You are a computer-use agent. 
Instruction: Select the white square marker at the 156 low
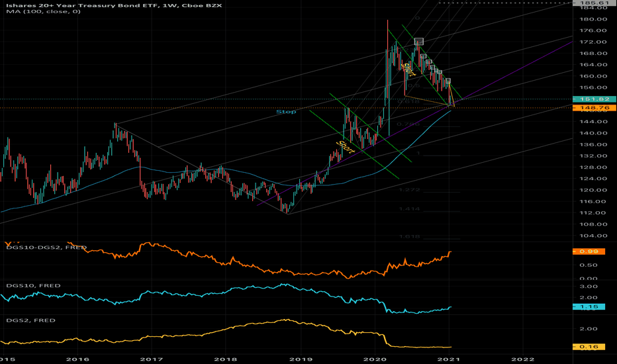(448, 81)
